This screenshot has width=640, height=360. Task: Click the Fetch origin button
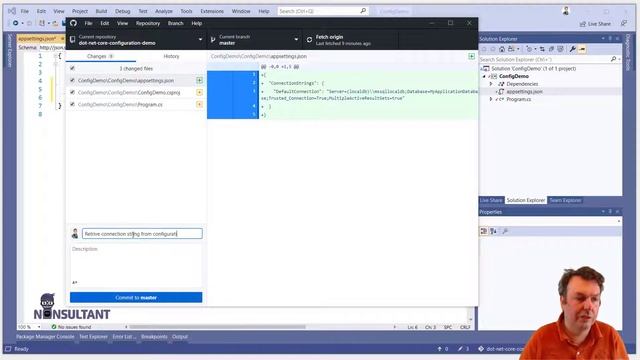pyautogui.click(x=350, y=40)
